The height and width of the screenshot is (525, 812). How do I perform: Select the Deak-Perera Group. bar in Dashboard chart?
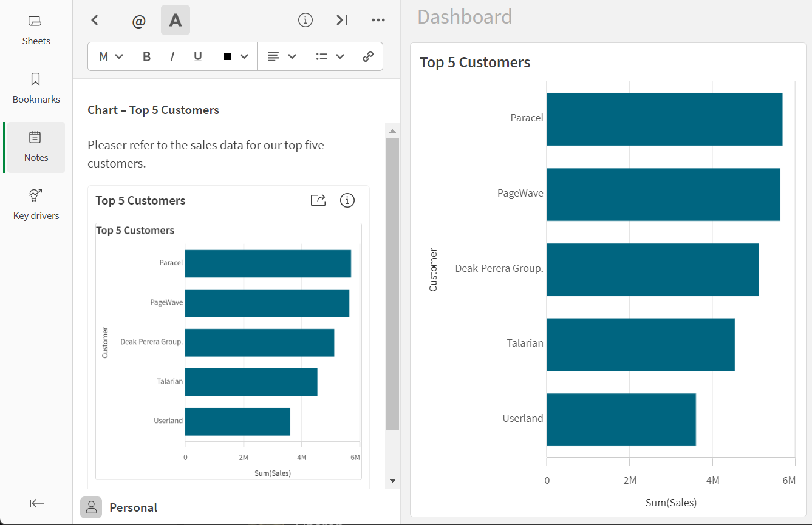tap(653, 269)
